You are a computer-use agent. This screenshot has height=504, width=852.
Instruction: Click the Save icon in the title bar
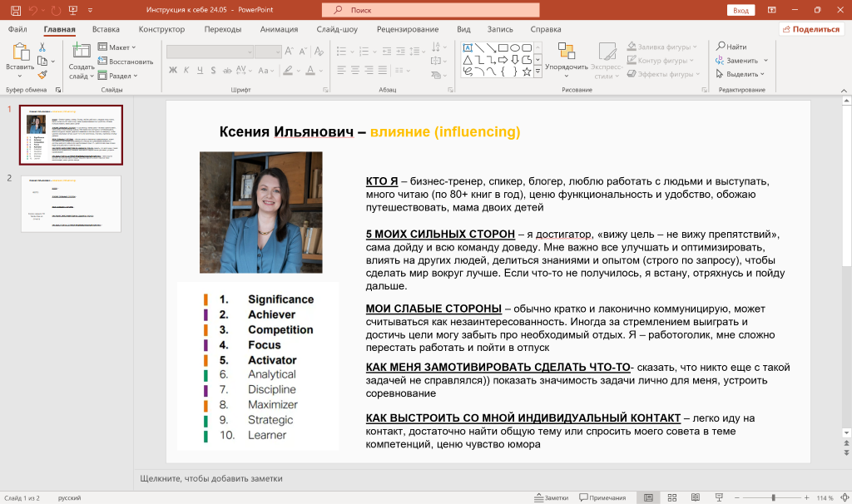pyautogui.click(x=16, y=10)
